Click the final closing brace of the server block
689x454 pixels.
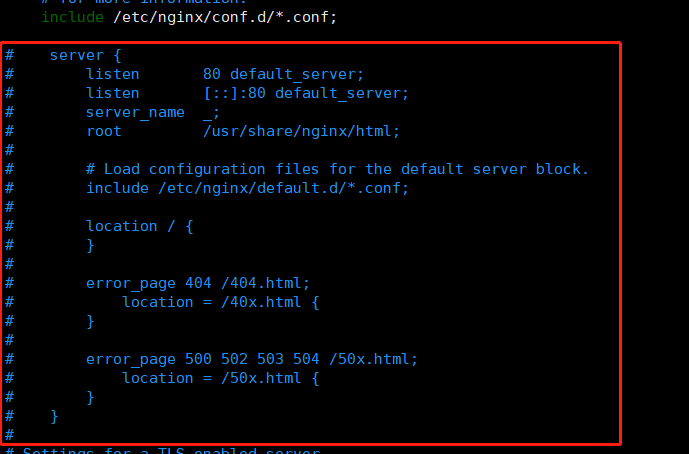(x=54, y=417)
